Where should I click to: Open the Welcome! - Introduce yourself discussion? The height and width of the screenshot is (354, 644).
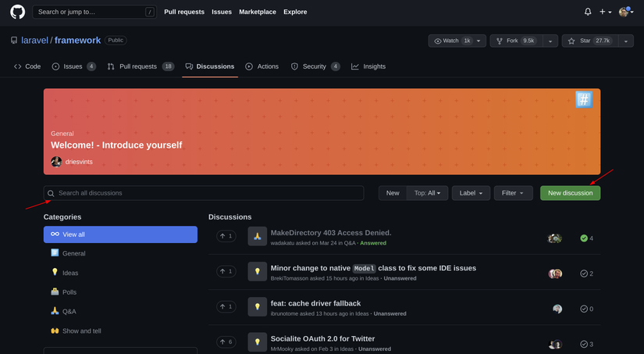click(x=116, y=145)
